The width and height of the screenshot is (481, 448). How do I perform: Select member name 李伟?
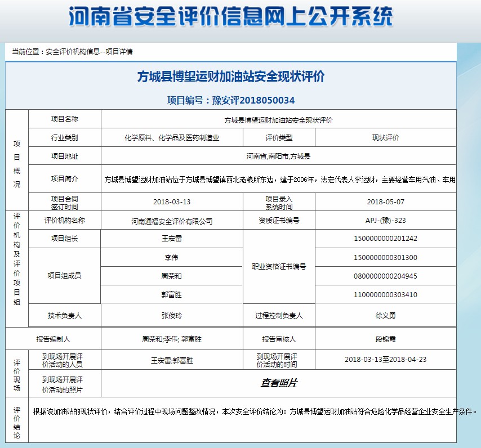pyautogui.click(x=171, y=257)
